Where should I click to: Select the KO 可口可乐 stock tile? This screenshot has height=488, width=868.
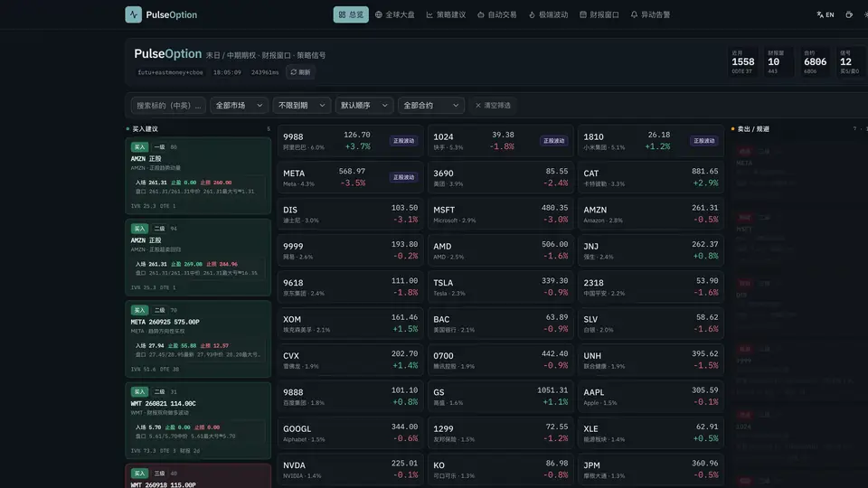tap(500, 470)
